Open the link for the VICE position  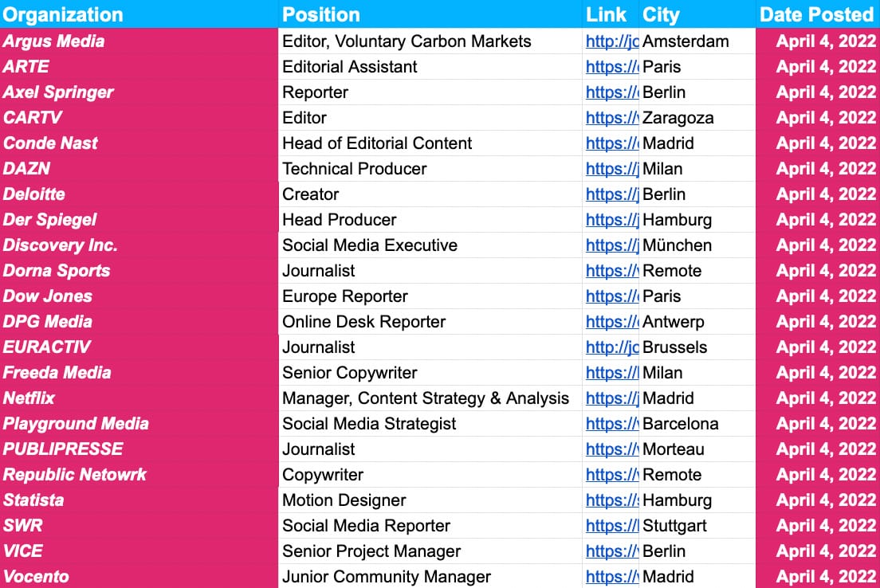point(611,551)
